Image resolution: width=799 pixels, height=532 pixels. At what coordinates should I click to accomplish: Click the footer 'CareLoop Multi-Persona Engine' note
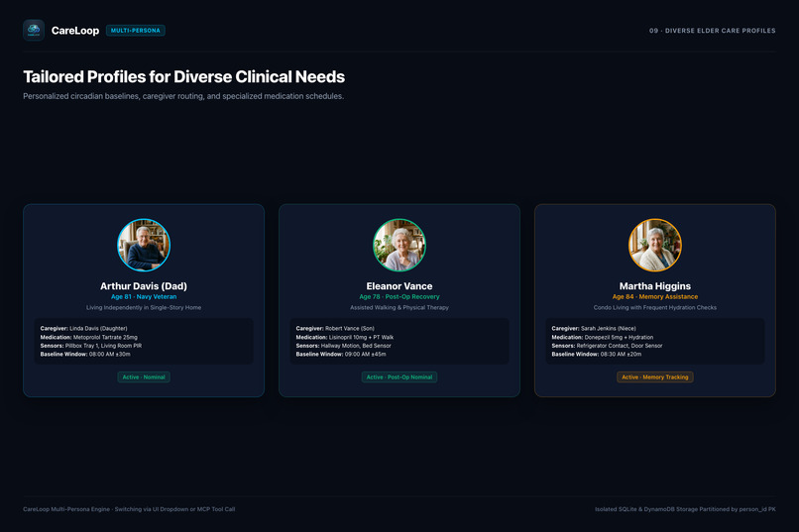[129, 509]
